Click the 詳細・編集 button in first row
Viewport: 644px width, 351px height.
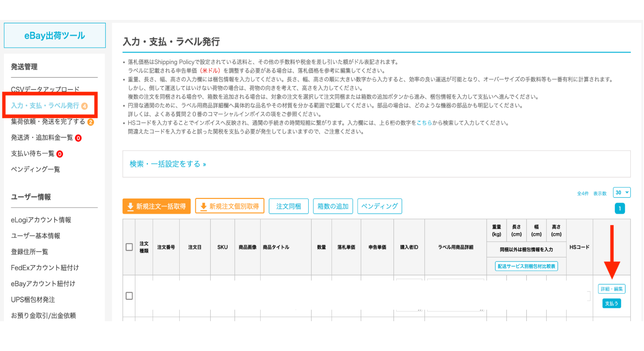coord(611,289)
